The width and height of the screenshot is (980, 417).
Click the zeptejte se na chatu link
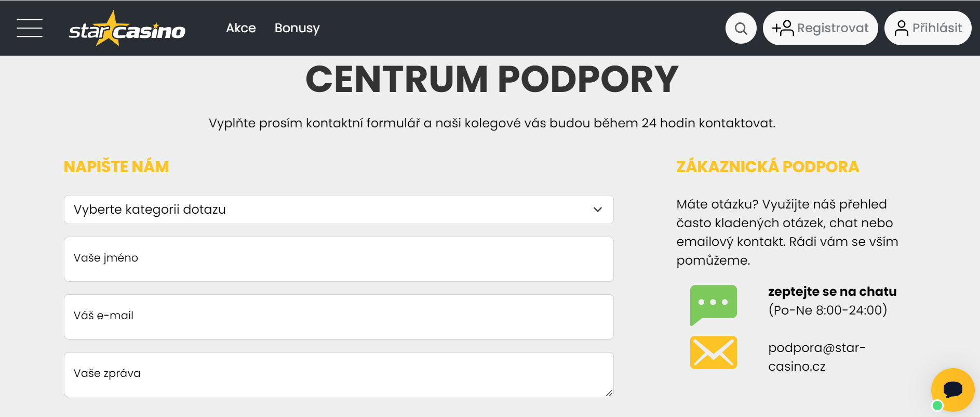click(x=833, y=292)
